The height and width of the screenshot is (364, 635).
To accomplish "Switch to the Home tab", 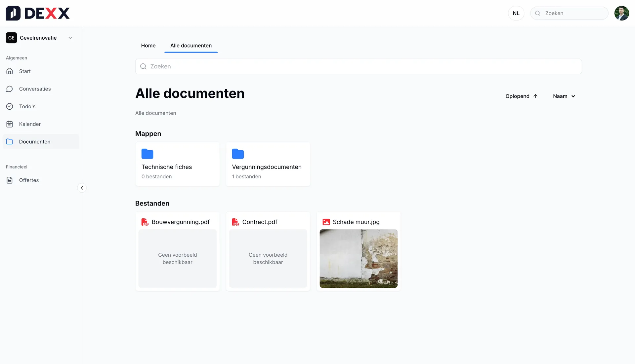I will click(148, 46).
